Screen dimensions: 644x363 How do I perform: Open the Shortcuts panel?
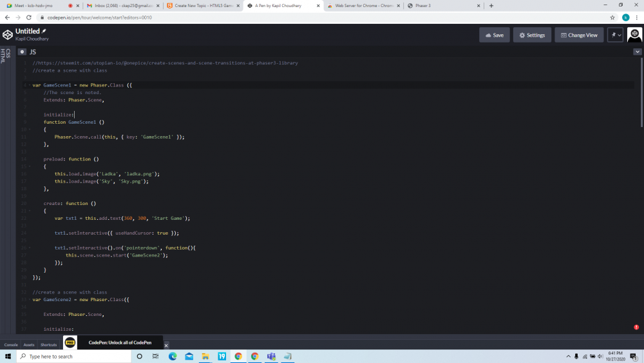click(x=48, y=345)
